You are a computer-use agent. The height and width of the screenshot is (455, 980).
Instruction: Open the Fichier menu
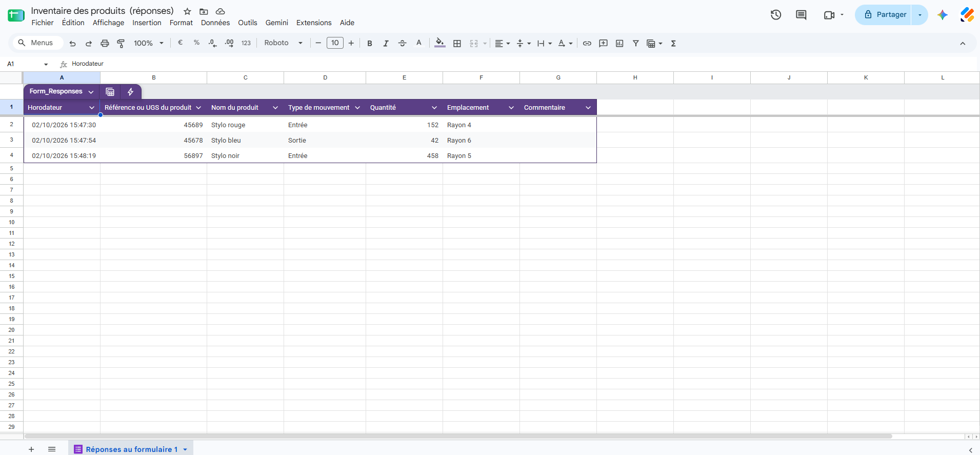43,23
